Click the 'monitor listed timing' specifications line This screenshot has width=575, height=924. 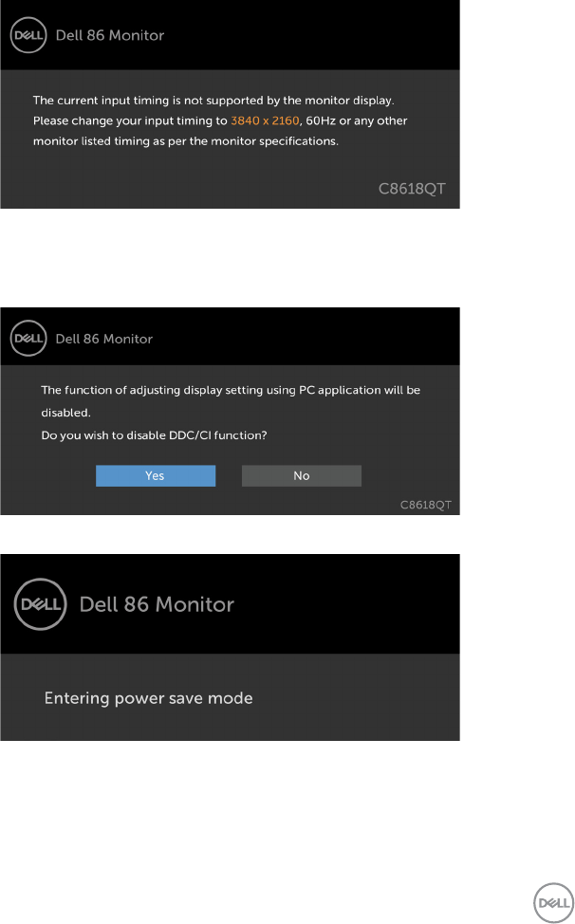click(x=185, y=140)
